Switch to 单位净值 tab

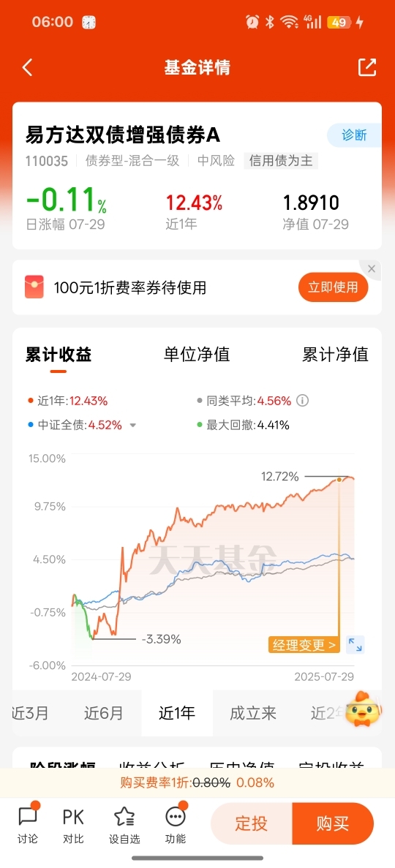(x=197, y=354)
